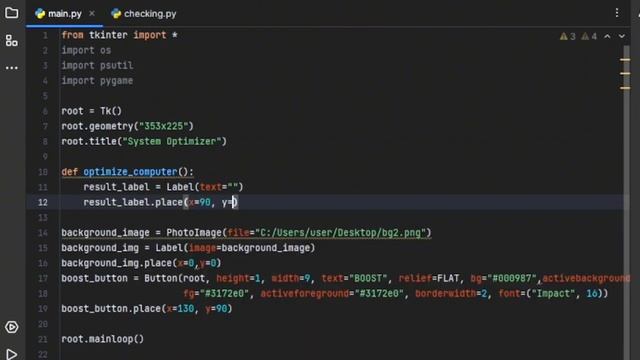Click 'root.mainloop()' on line 21
This screenshot has height=360, width=640.
coord(102,339)
